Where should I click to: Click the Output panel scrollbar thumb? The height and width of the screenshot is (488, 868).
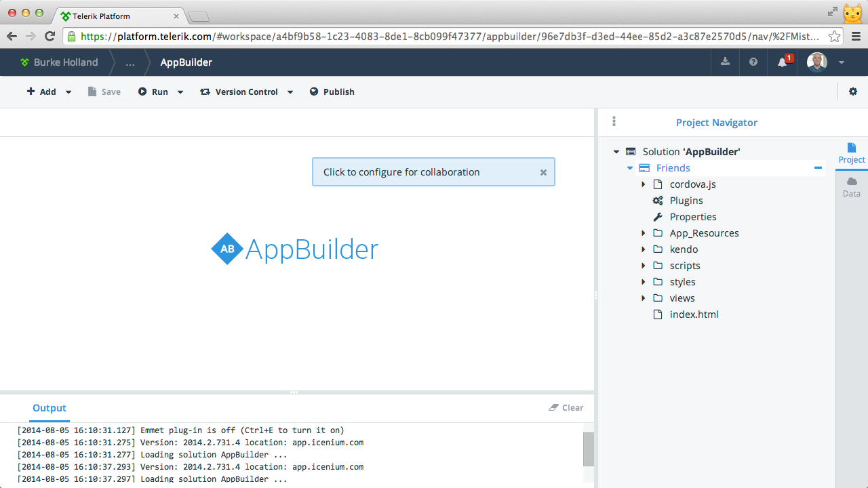[589, 449]
